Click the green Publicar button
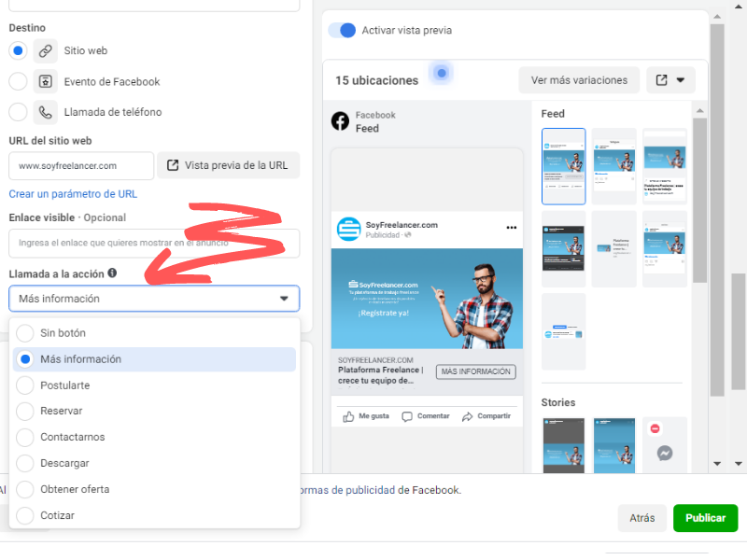This screenshot has height=560, width=747. [x=705, y=518]
